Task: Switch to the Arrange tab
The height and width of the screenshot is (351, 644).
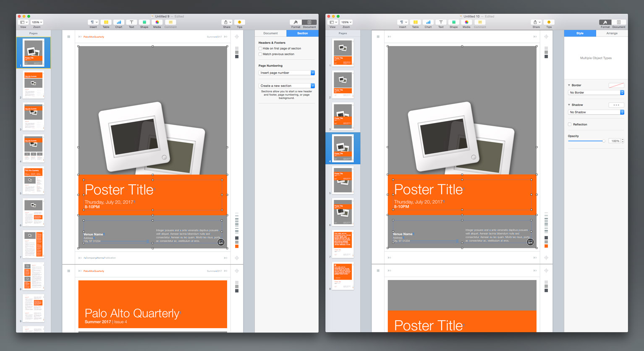Action: (x=612, y=33)
